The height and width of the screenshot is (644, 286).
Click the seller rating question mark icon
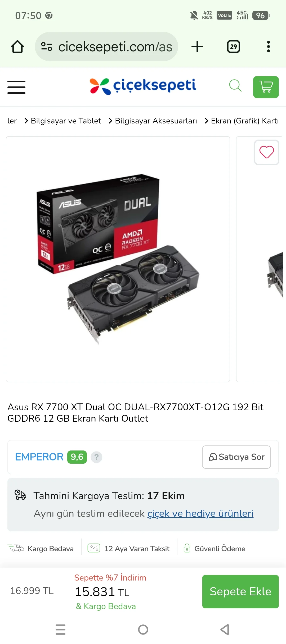(x=96, y=457)
